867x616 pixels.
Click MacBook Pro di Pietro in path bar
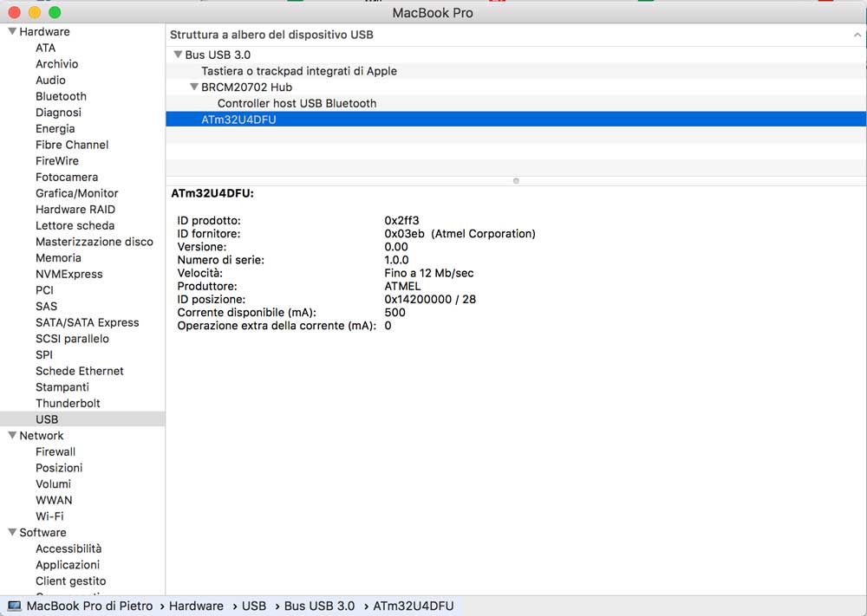tap(89, 606)
